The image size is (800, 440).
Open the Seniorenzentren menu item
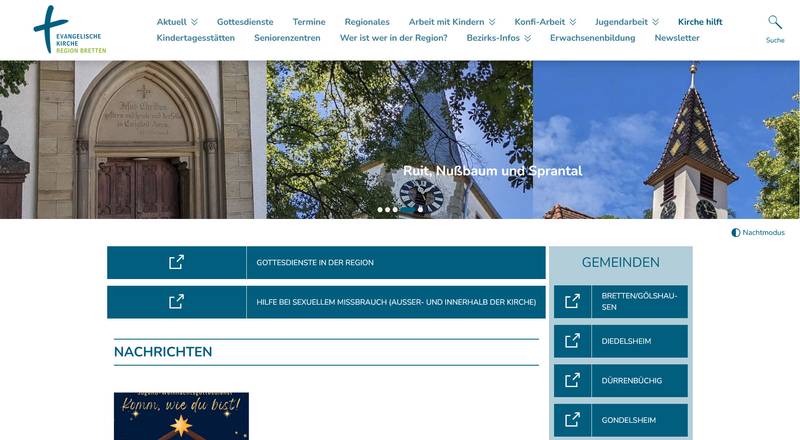pyautogui.click(x=287, y=38)
